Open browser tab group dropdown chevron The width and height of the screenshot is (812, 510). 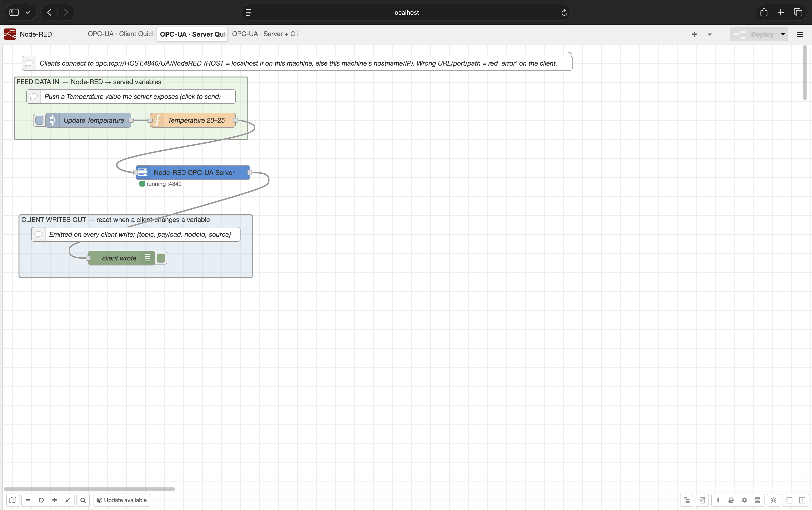(28, 13)
